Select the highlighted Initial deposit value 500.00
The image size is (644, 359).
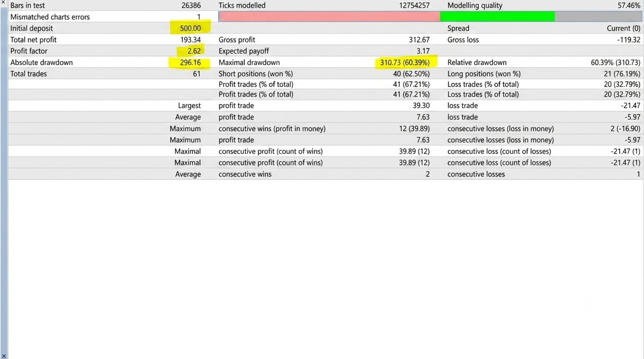coord(190,29)
